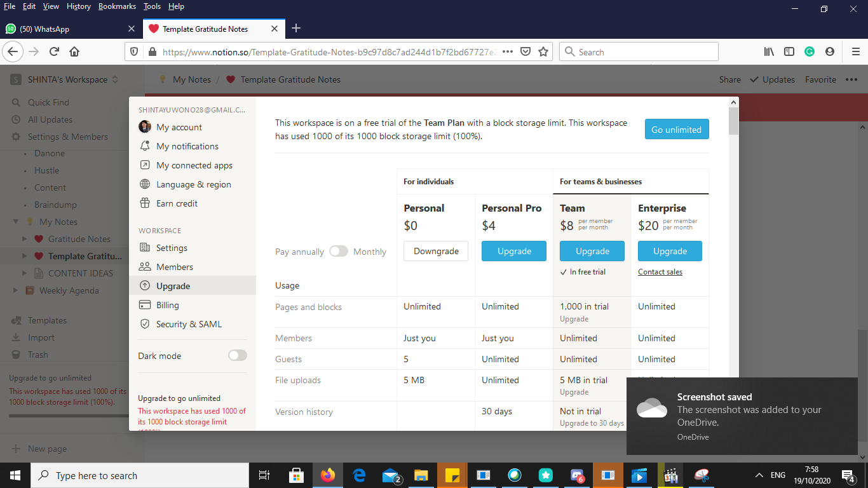The image size is (868, 488).
Task: Expand Weekly Agenda page arrow
Action: click(17, 290)
